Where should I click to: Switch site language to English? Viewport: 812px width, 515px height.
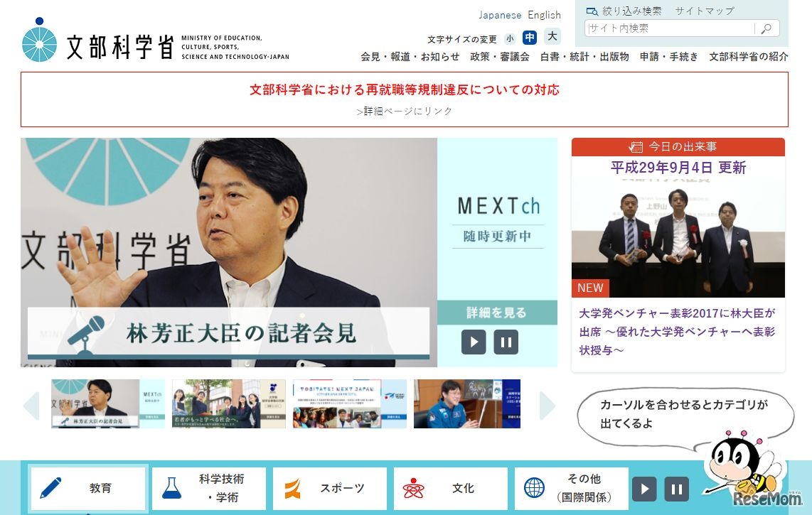point(544,15)
